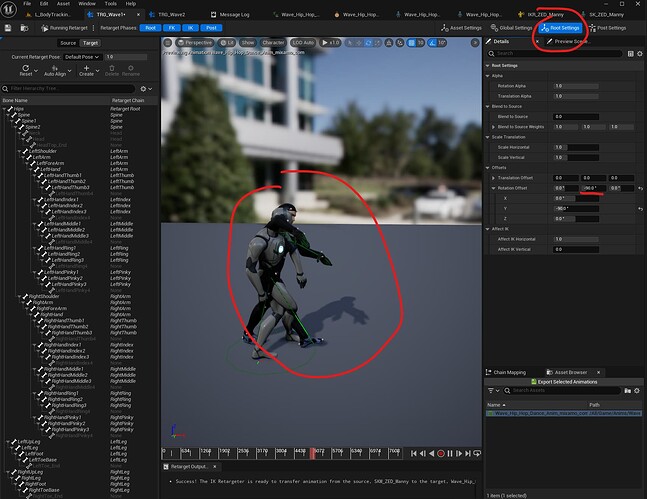
Task: Open the Window menu
Action: pyautogui.click(x=87, y=4)
